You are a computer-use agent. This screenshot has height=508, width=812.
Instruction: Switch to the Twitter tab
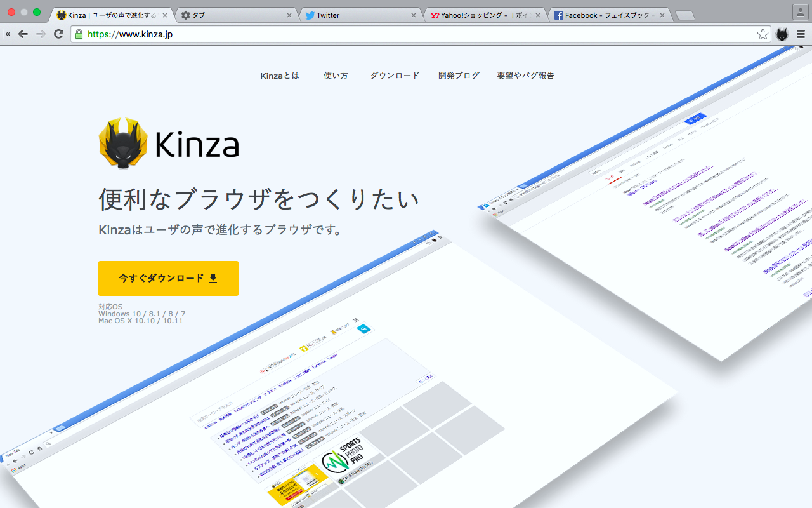click(362, 15)
